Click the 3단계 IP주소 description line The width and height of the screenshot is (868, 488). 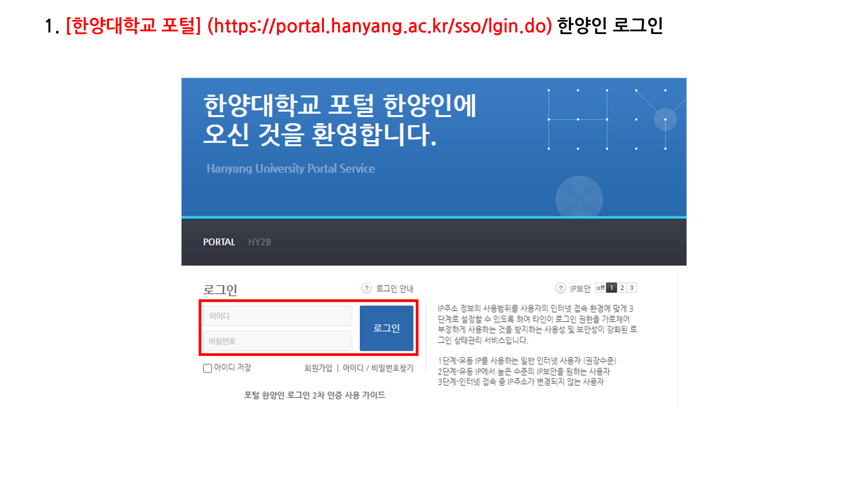pos(521,382)
